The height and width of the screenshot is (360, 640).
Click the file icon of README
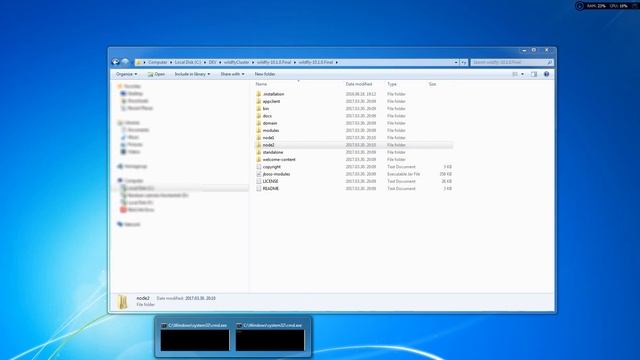coord(258,189)
